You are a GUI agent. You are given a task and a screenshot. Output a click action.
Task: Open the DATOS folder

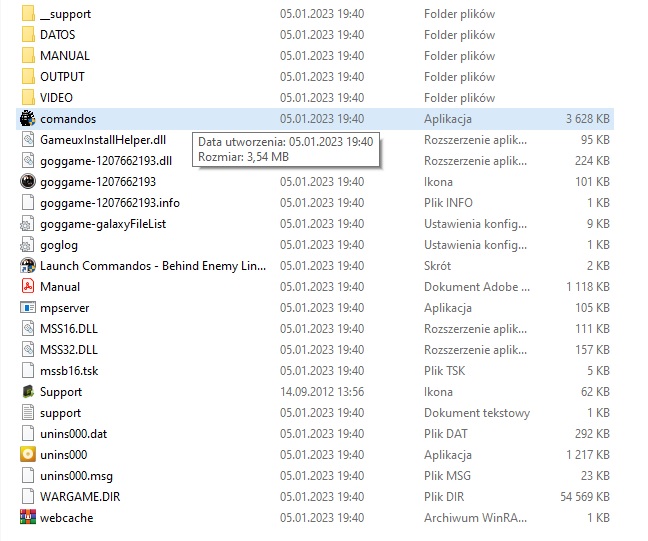57,35
